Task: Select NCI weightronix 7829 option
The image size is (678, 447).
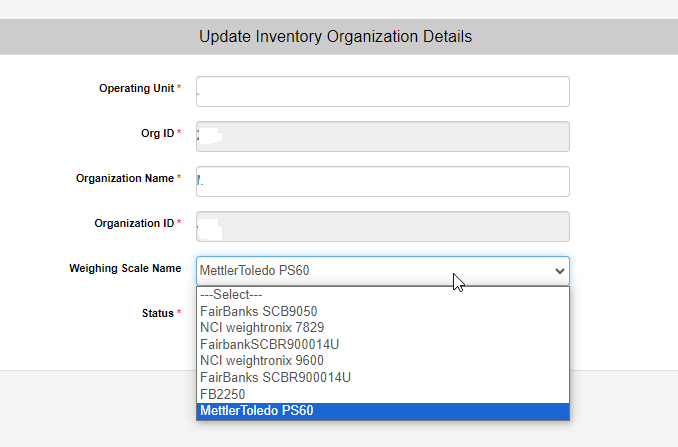Action: coord(383,328)
